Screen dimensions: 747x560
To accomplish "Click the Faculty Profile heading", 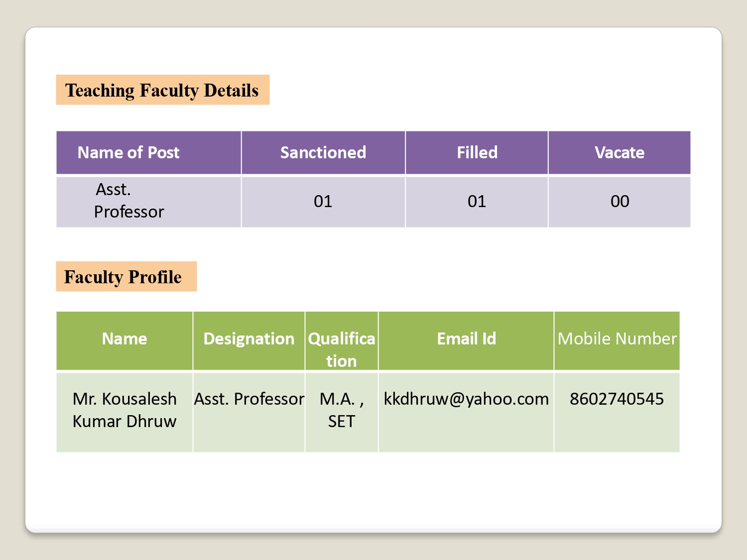I will (x=123, y=277).
